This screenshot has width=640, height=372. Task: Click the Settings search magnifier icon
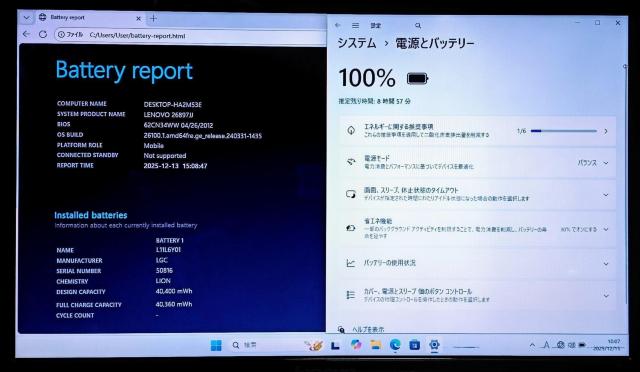tap(418, 25)
